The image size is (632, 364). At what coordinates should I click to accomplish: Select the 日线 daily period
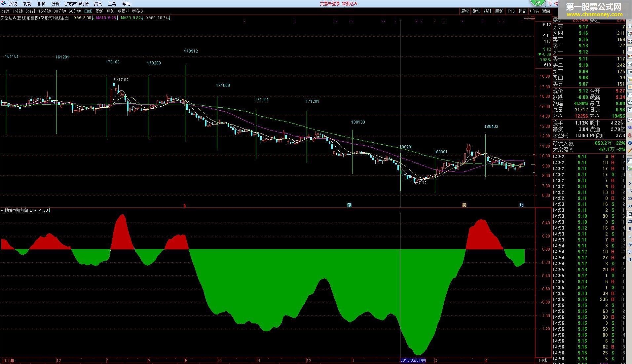coord(88,11)
